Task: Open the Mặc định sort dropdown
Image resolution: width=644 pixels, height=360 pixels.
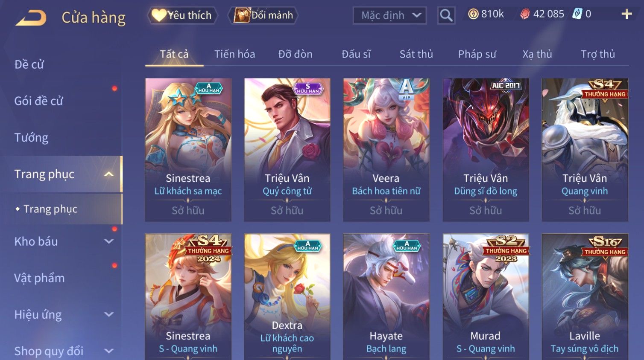Action: [389, 15]
